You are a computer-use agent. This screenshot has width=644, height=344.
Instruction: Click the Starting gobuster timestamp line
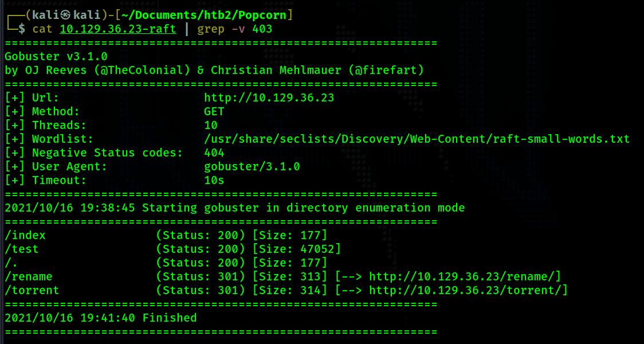point(234,208)
